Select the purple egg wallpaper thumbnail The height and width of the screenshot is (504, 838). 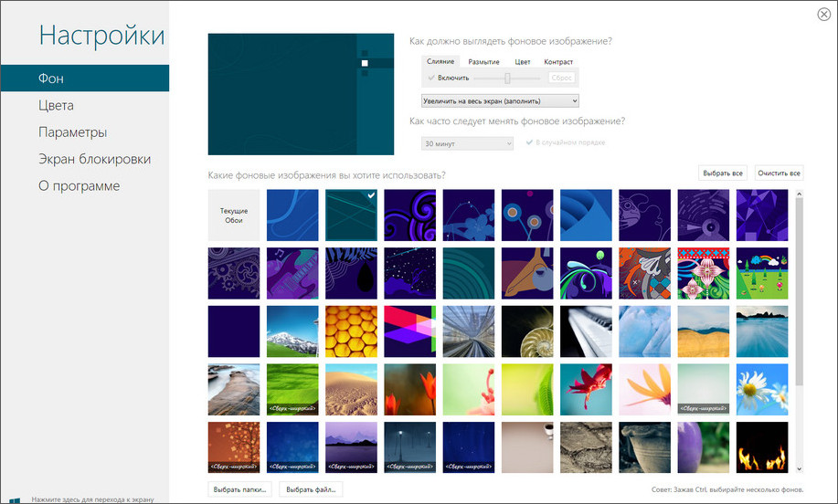[x=704, y=447]
